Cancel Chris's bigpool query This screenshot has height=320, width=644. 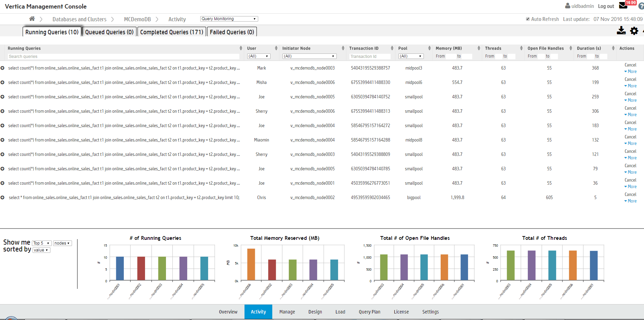click(x=630, y=194)
